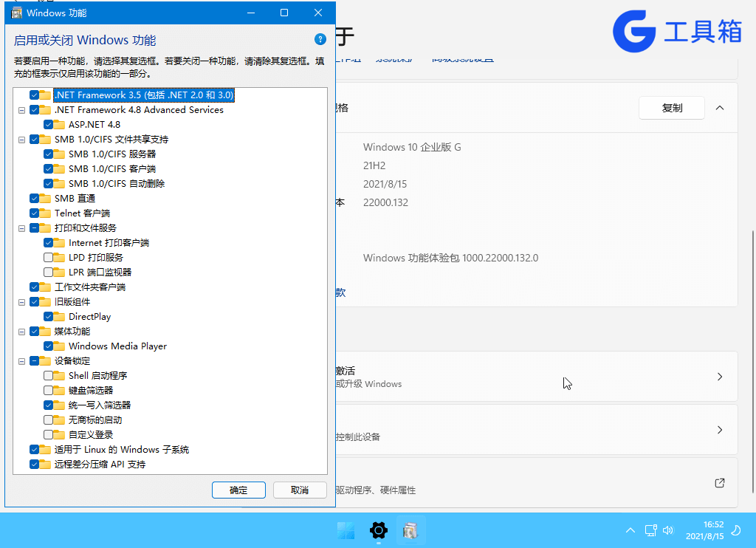Collapse 打印和文件服务 tree node
The image size is (756, 548).
point(21,228)
